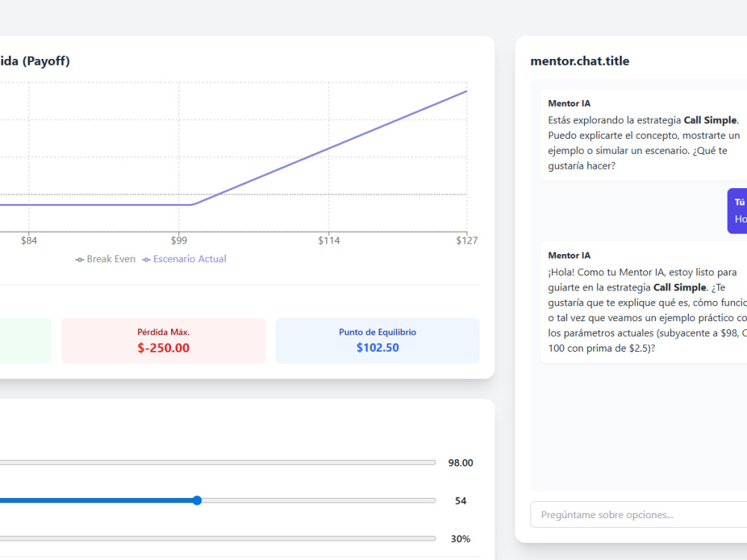Click the $99 label on chart axis
This screenshot has width=747, height=560.
point(179,240)
